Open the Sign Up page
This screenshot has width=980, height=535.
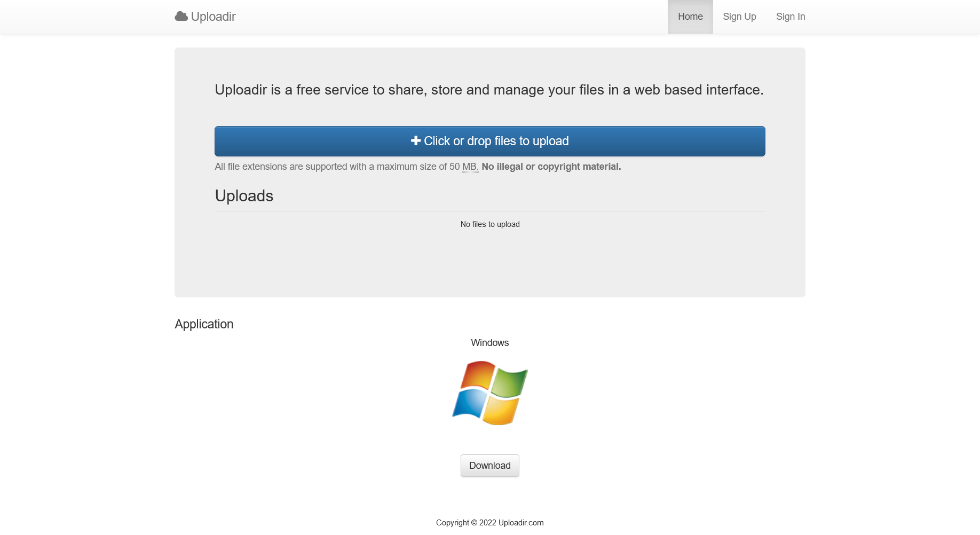point(739,17)
